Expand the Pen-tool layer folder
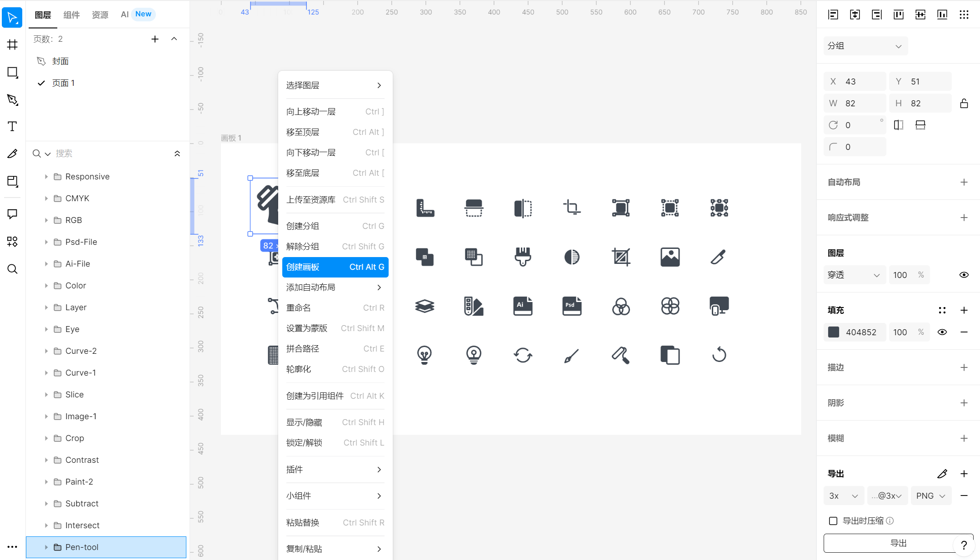980x560 pixels. point(46,547)
